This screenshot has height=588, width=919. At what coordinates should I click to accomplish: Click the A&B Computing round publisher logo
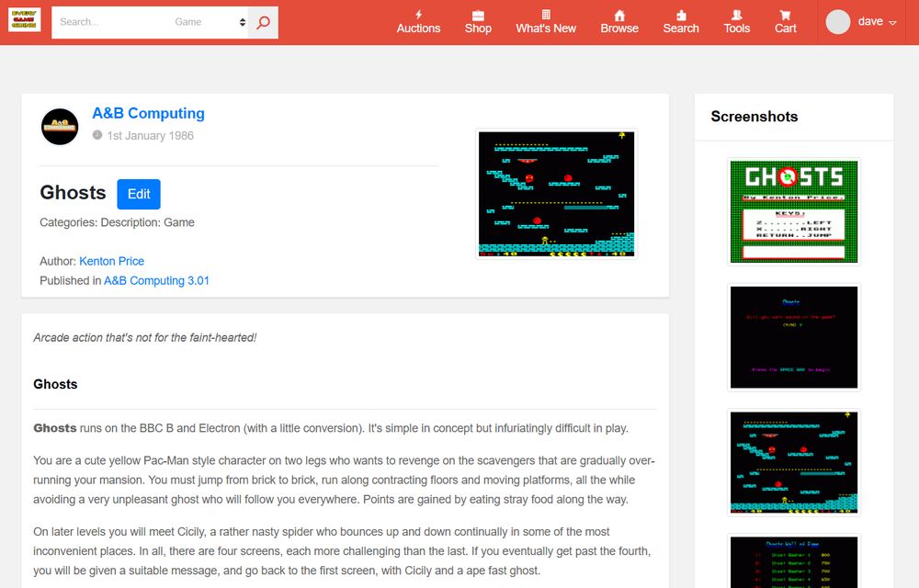tap(60, 127)
